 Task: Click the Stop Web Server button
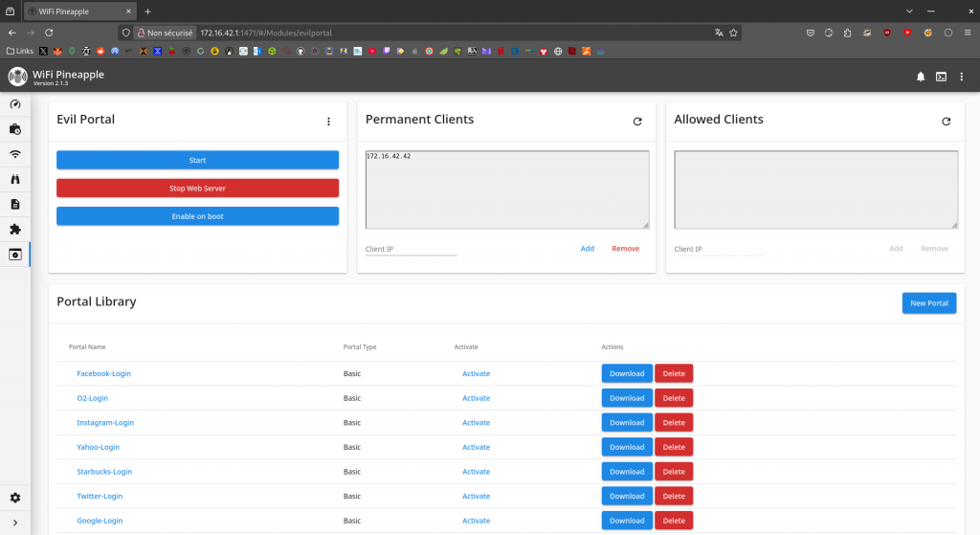[197, 189]
